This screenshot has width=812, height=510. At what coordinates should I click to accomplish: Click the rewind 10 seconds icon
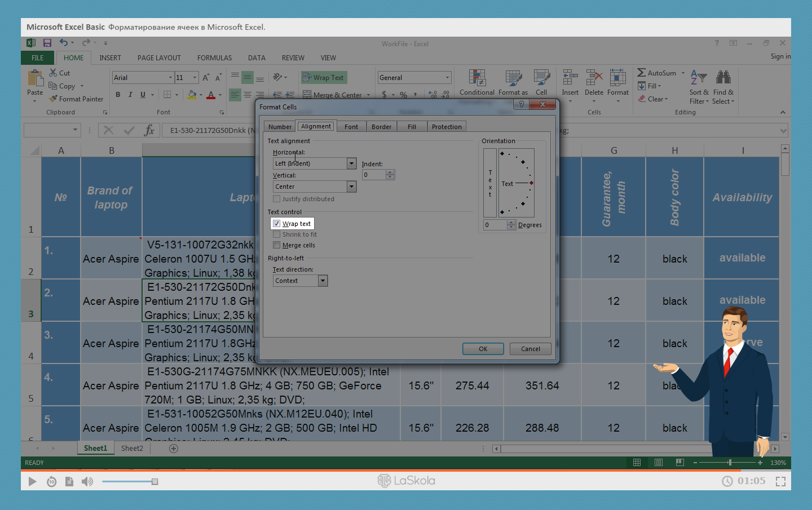(51, 481)
